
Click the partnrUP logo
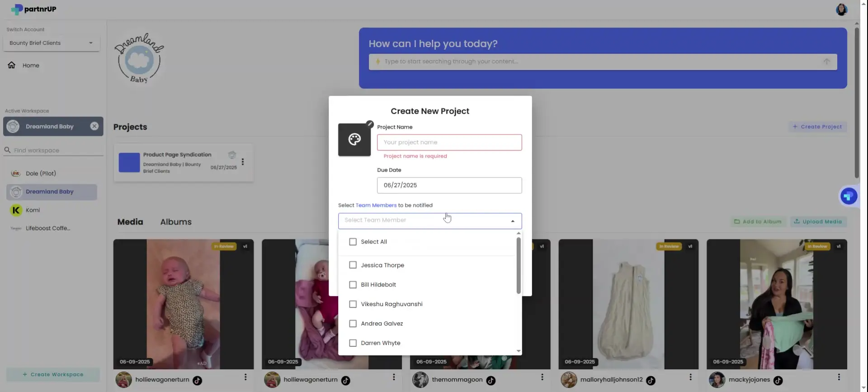pyautogui.click(x=33, y=9)
